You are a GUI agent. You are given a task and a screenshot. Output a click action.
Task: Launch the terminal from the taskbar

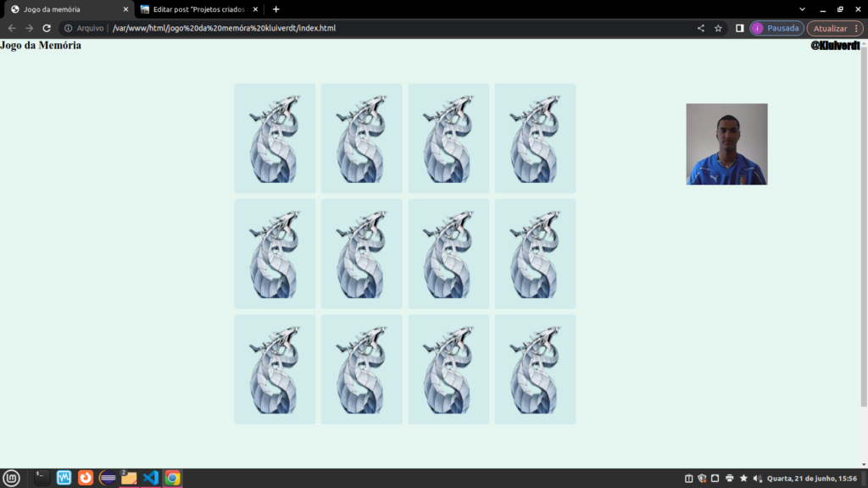(42, 478)
